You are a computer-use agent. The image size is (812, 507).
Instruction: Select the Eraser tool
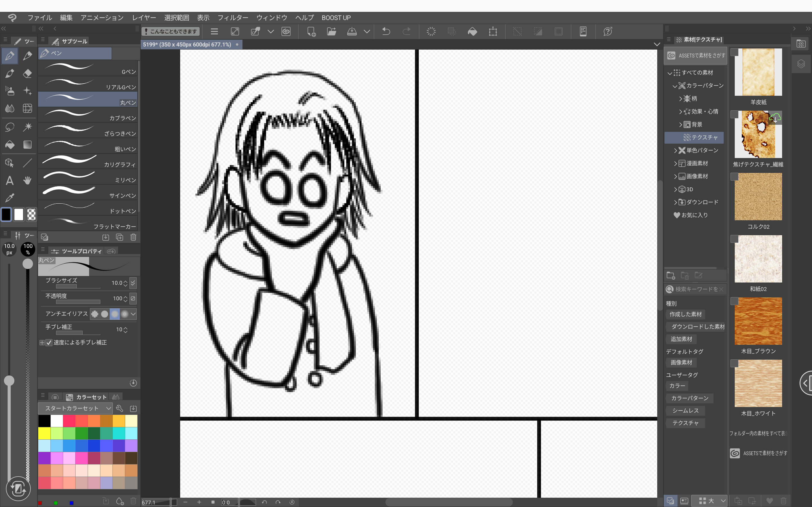pos(28,74)
